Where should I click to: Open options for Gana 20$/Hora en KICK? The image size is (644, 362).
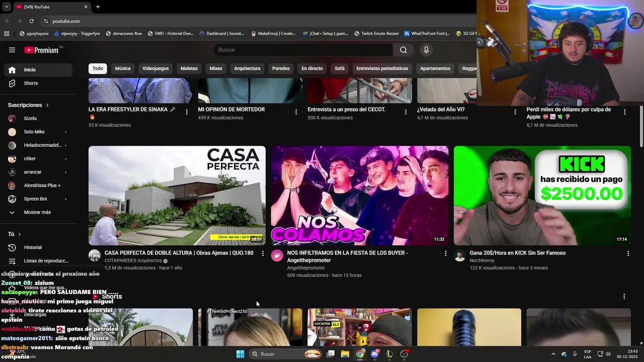[628, 253]
